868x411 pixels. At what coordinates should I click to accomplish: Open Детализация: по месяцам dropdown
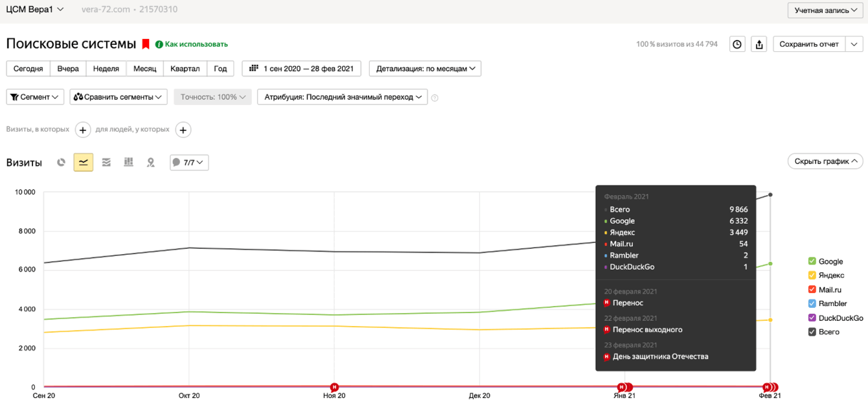pos(425,68)
